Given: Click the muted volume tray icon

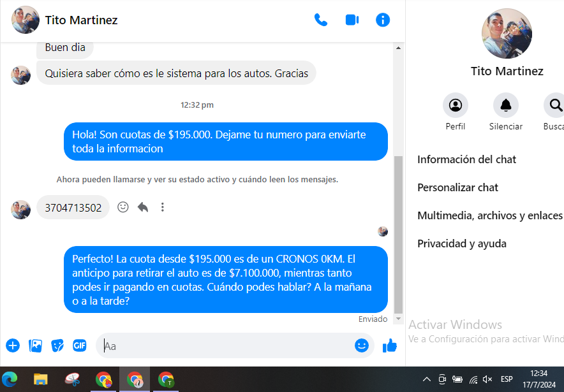Looking at the screenshot, I should 487,379.
